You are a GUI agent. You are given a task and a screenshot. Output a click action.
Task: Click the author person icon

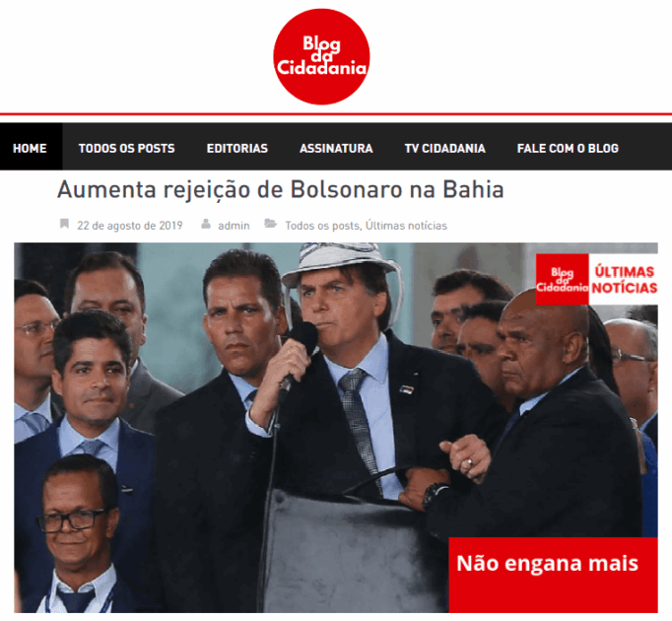(x=206, y=224)
